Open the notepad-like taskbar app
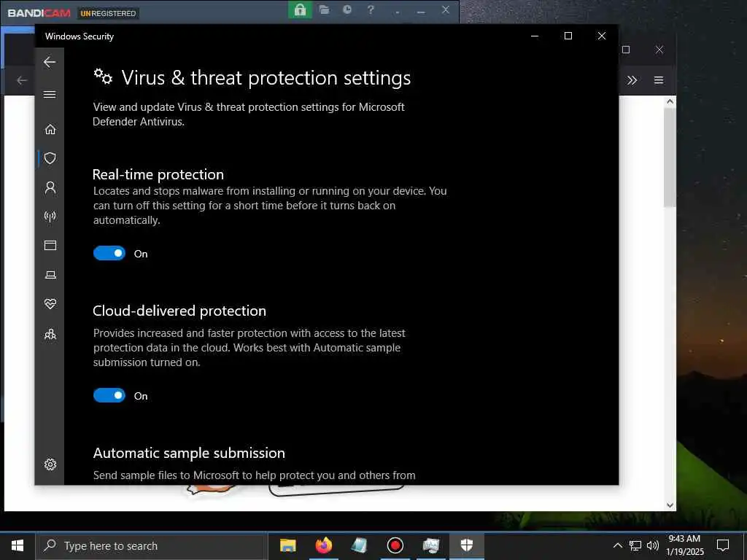 coord(360,545)
